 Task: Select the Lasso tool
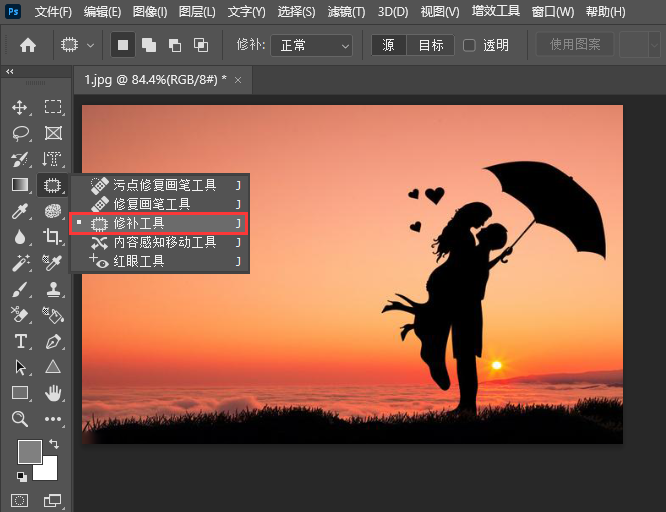point(20,133)
